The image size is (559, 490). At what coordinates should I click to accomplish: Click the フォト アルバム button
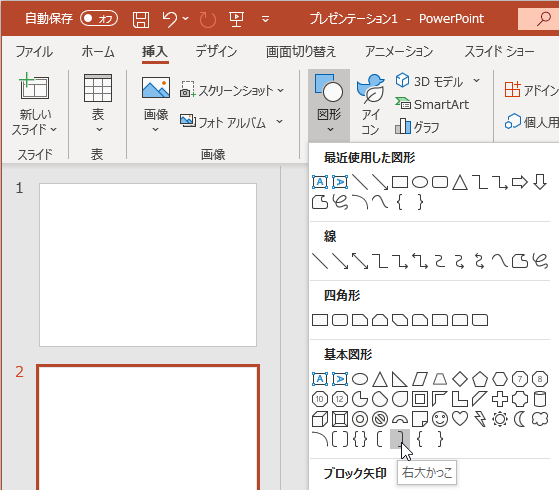223,122
